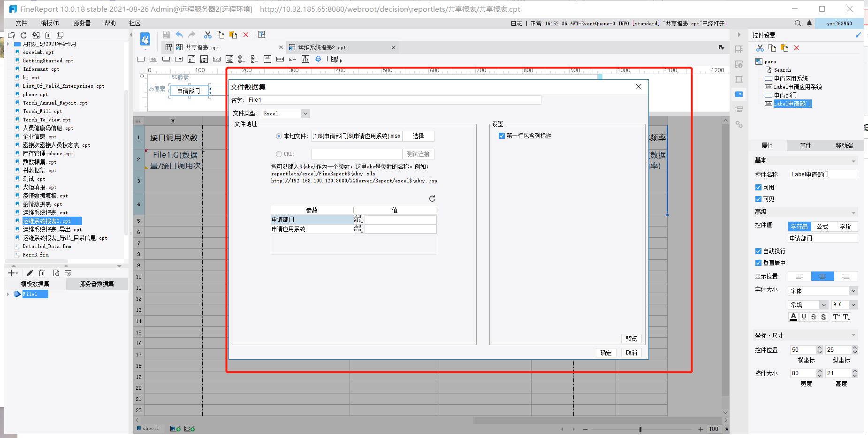The image size is (868, 438).
Task: Click the 取消 button
Action: point(632,353)
